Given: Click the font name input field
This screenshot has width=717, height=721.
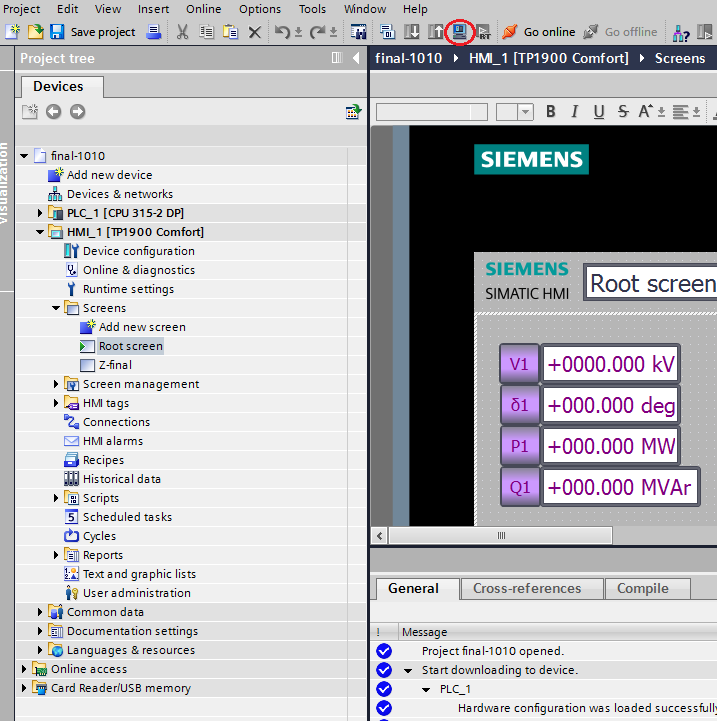Looking at the screenshot, I should 432,112.
